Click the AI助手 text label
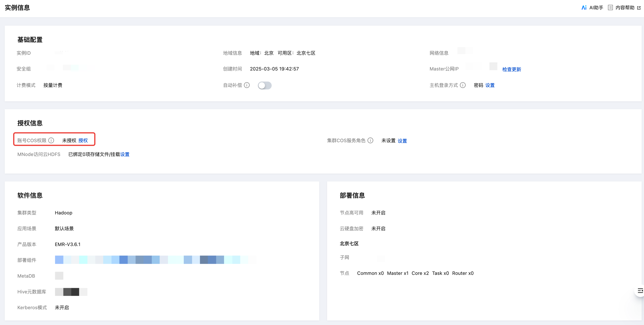This screenshot has height=325, width=644. pyautogui.click(x=596, y=8)
